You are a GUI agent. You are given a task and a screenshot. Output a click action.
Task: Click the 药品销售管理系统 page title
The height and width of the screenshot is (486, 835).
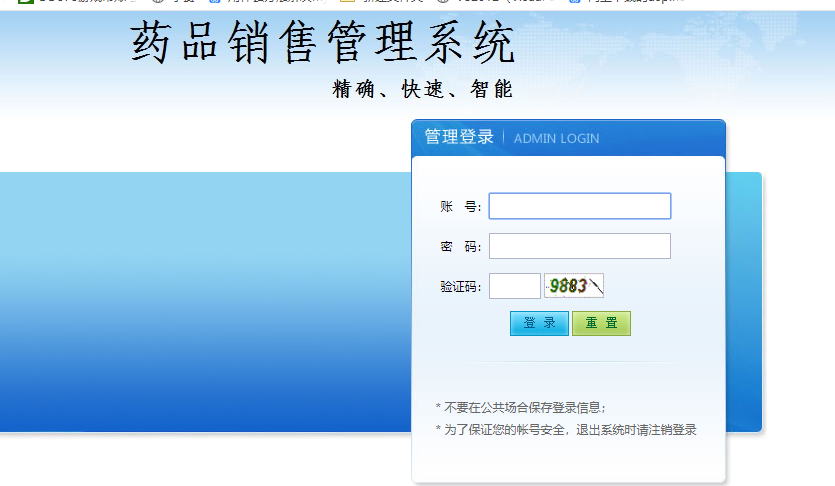tap(323, 42)
